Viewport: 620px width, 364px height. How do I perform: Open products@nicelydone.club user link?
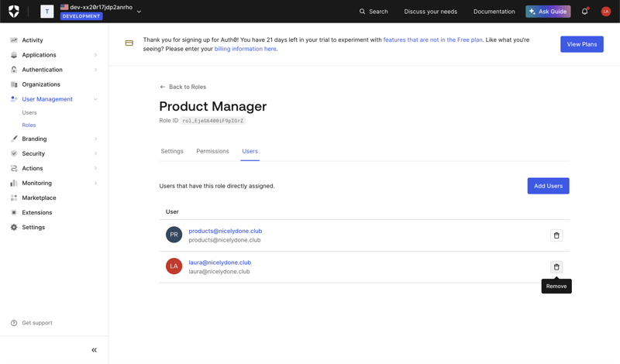226,231
